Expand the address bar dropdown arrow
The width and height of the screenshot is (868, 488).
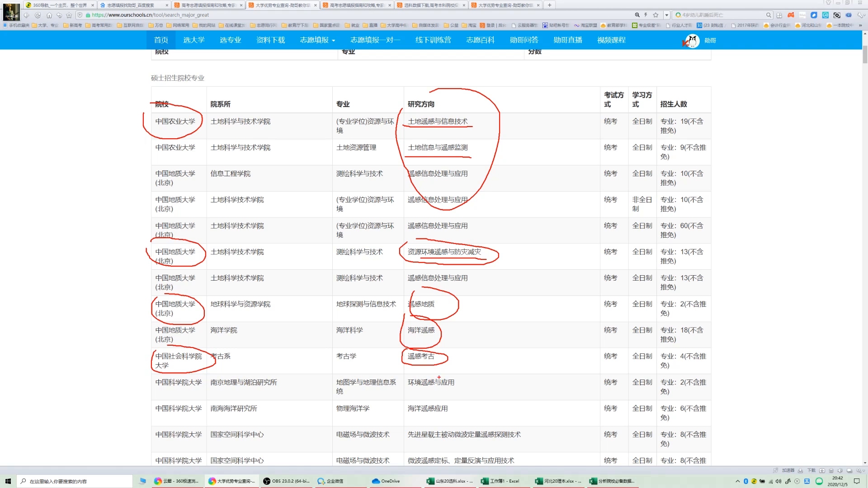click(x=666, y=15)
